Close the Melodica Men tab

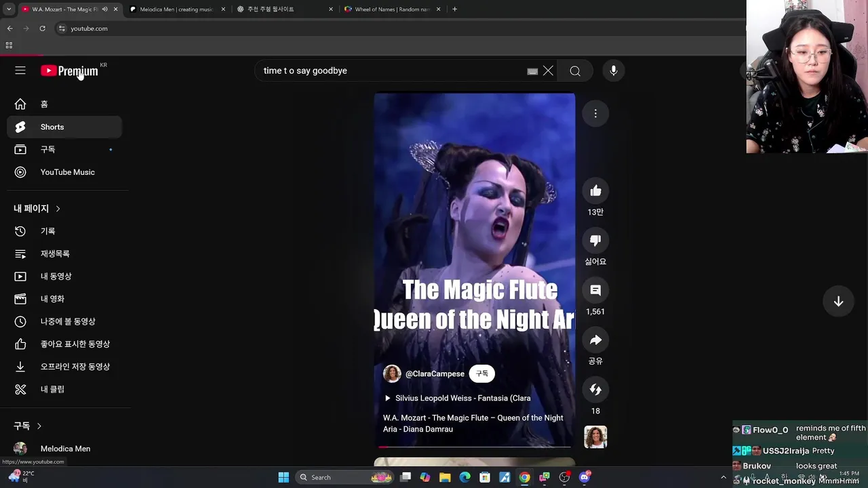pyautogui.click(x=223, y=9)
